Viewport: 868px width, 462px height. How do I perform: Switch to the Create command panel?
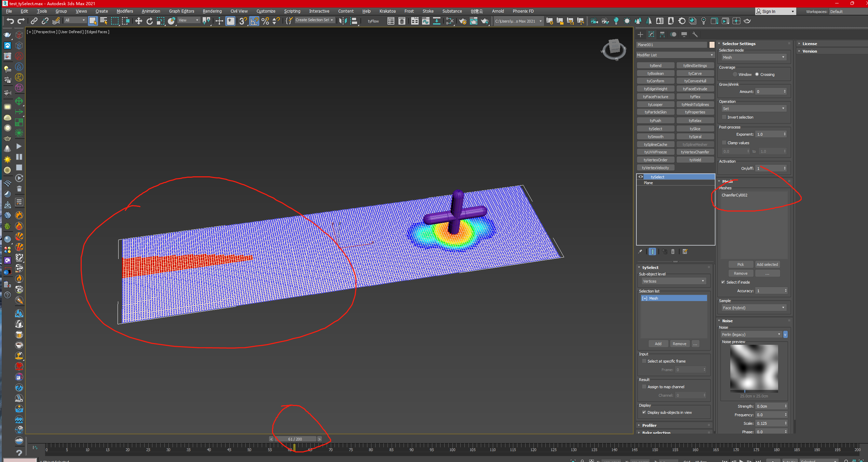click(x=640, y=35)
